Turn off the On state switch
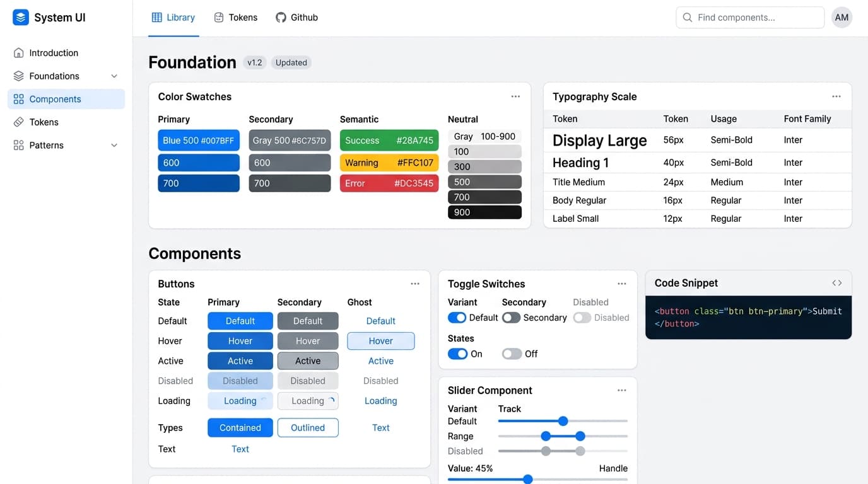 457,354
